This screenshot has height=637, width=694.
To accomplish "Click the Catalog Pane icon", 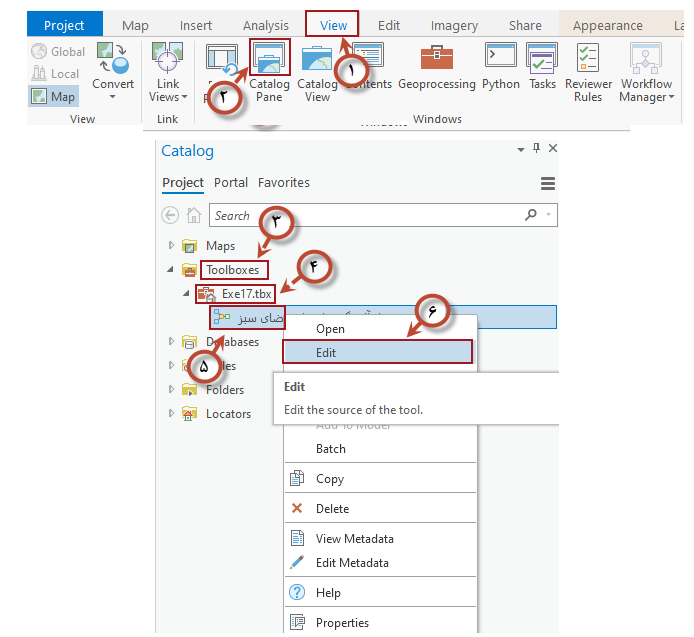I will pos(269,60).
